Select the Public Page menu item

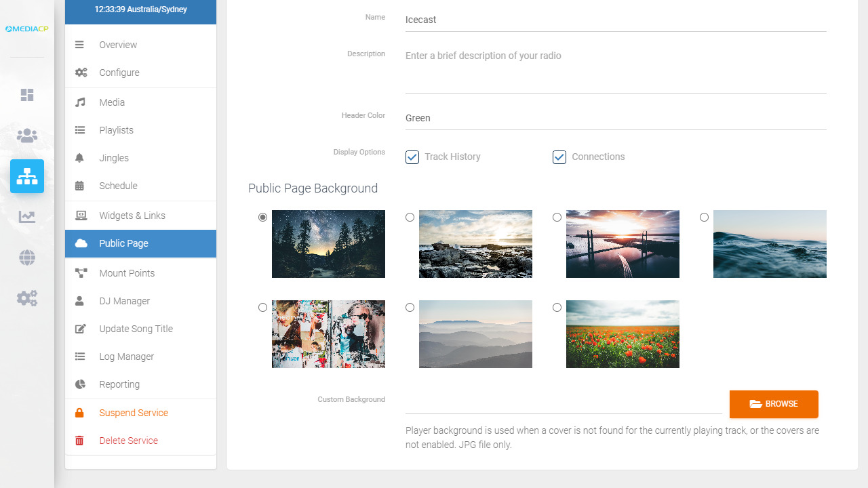pyautogui.click(x=140, y=243)
